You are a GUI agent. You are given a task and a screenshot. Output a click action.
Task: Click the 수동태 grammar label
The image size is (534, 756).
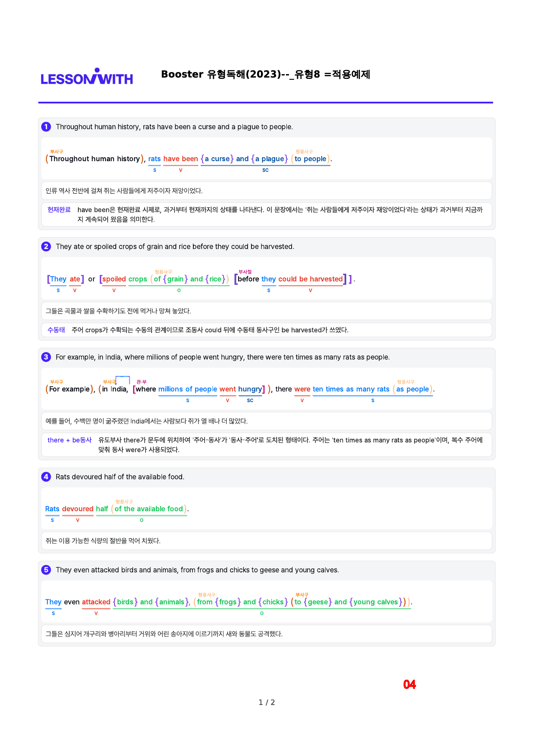point(56,330)
